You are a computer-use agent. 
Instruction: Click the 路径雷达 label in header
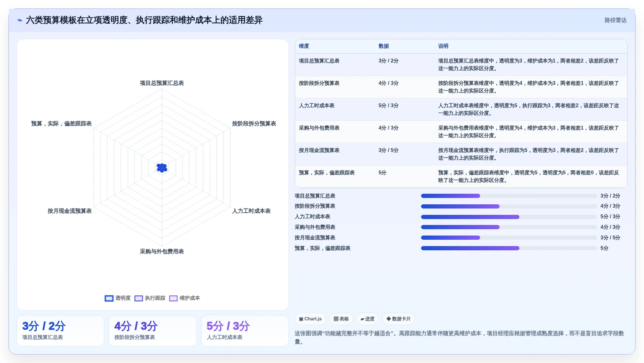615,20
